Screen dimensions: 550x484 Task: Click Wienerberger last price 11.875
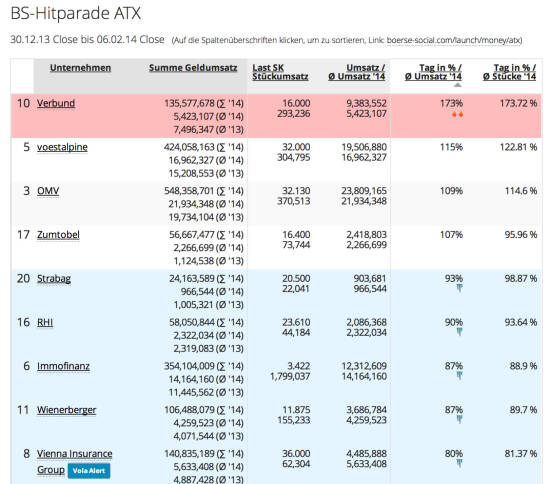pos(296,410)
